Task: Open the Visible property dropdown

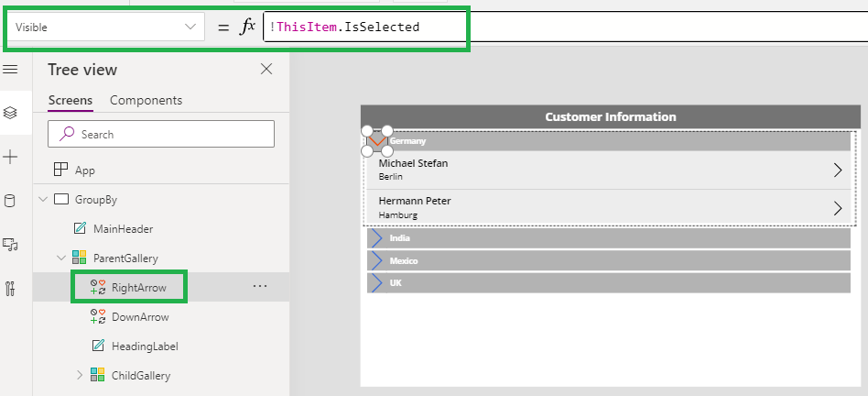Action: [x=105, y=27]
